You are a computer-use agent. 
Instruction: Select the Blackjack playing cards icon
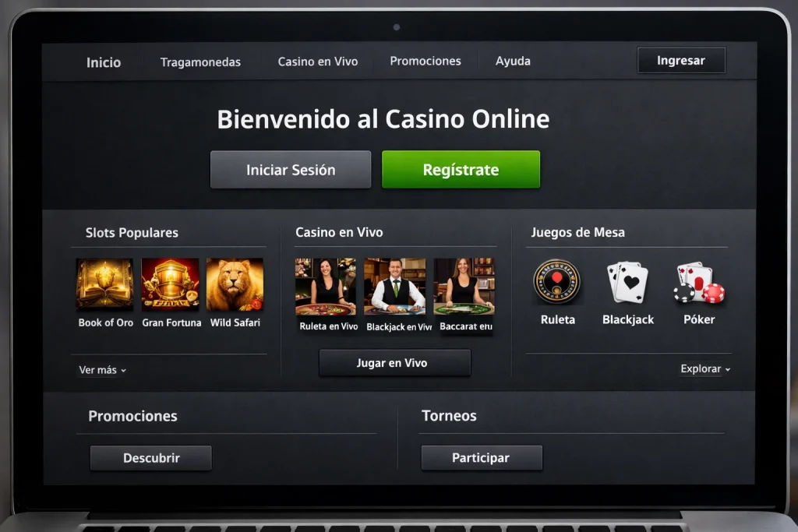coord(627,282)
